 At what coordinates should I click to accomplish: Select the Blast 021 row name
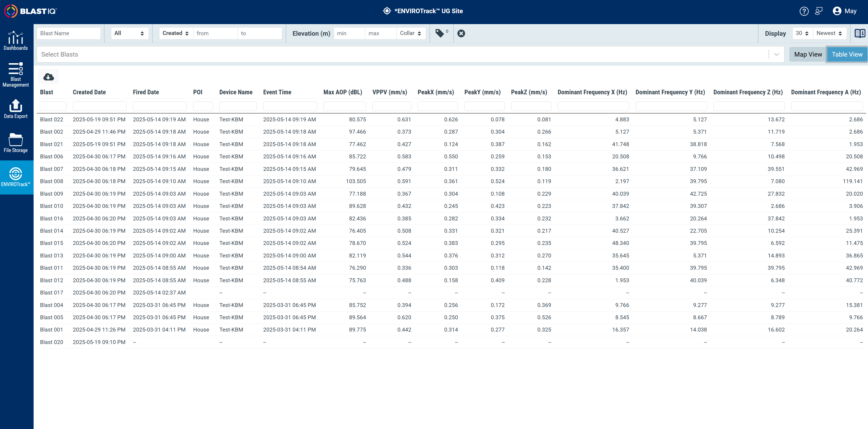point(52,144)
